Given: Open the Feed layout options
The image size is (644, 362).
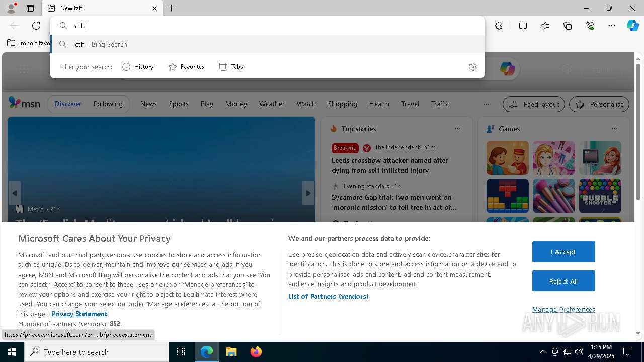Looking at the screenshot, I should (534, 104).
